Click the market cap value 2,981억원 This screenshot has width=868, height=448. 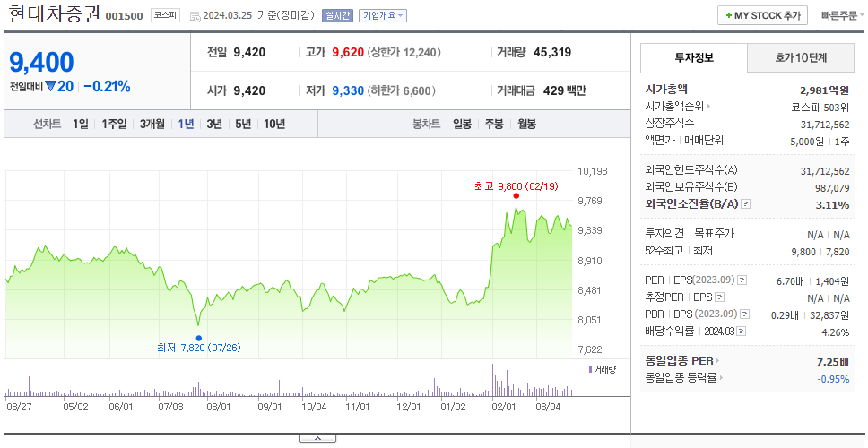825,90
